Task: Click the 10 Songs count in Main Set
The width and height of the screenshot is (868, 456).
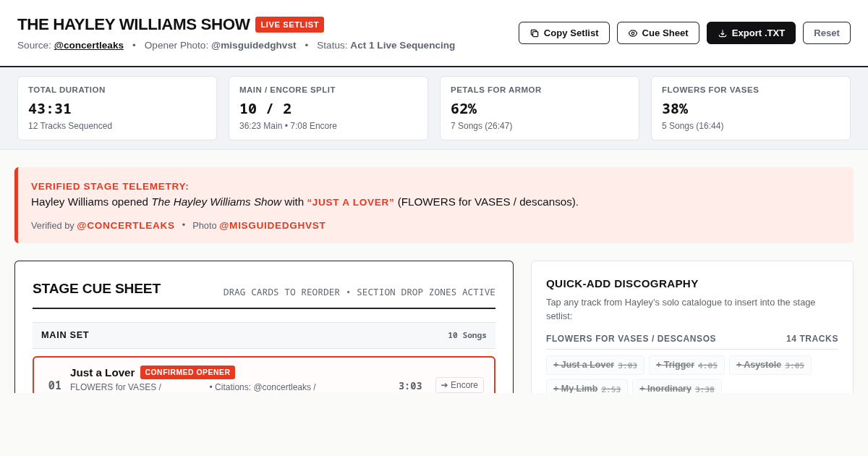Action: (x=467, y=335)
